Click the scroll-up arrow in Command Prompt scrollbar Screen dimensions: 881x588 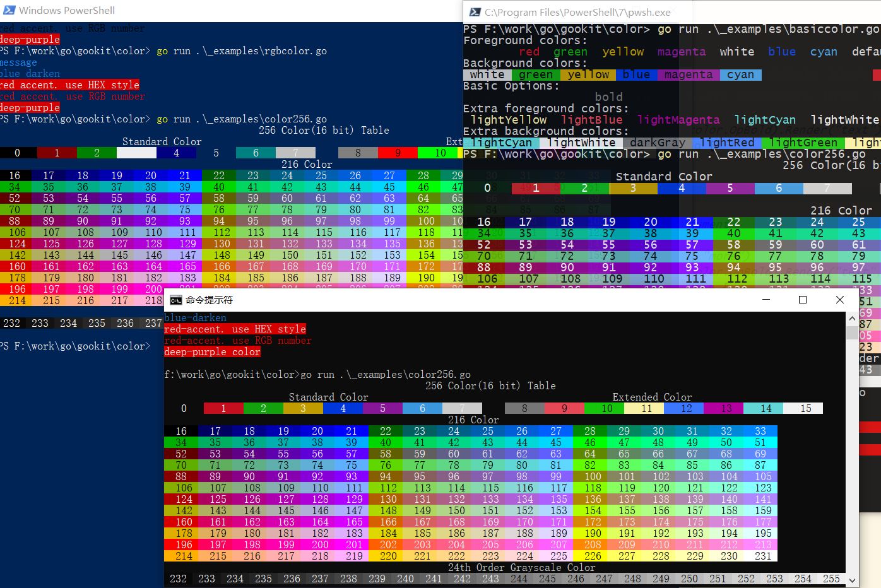tap(852, 317)
